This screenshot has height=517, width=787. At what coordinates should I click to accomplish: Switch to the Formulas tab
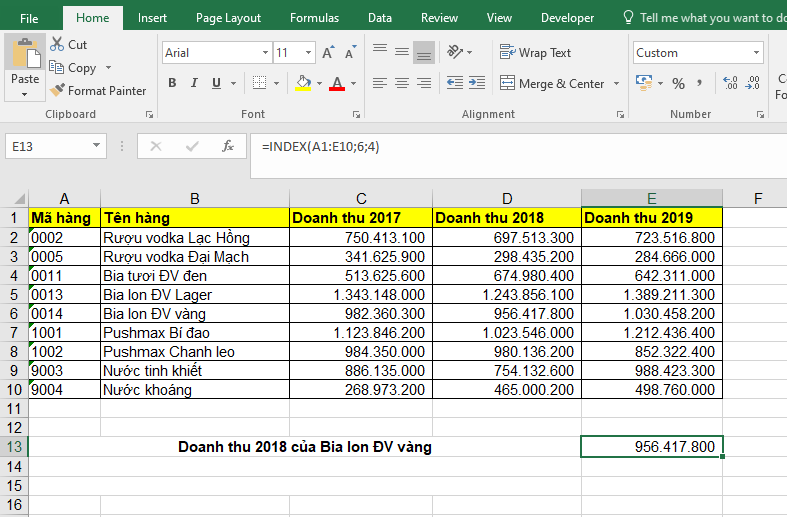314,18
